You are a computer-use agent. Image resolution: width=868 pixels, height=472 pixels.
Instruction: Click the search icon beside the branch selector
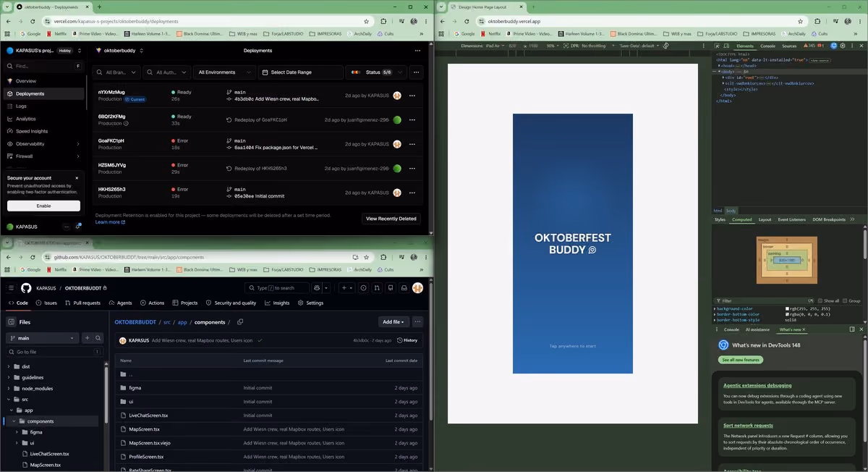pos(98,337)
